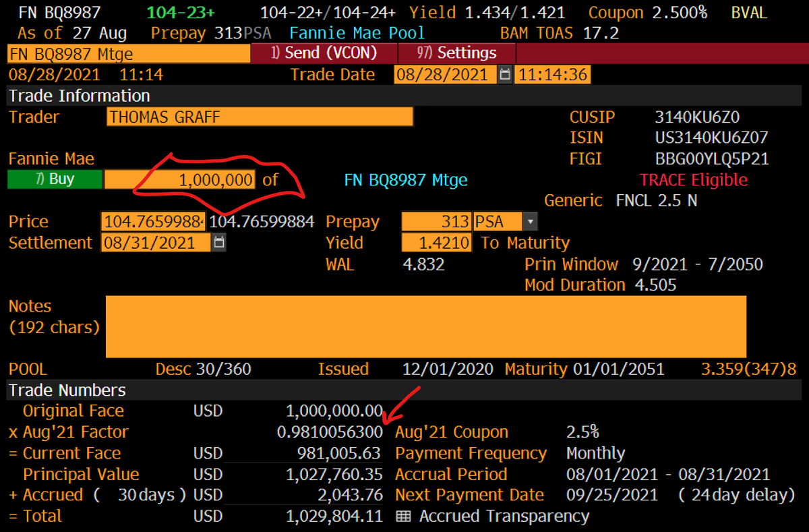Click the Accrued Transparency grid icon
Viewport: 809px width, 532px height.
[x=404, y=516]
